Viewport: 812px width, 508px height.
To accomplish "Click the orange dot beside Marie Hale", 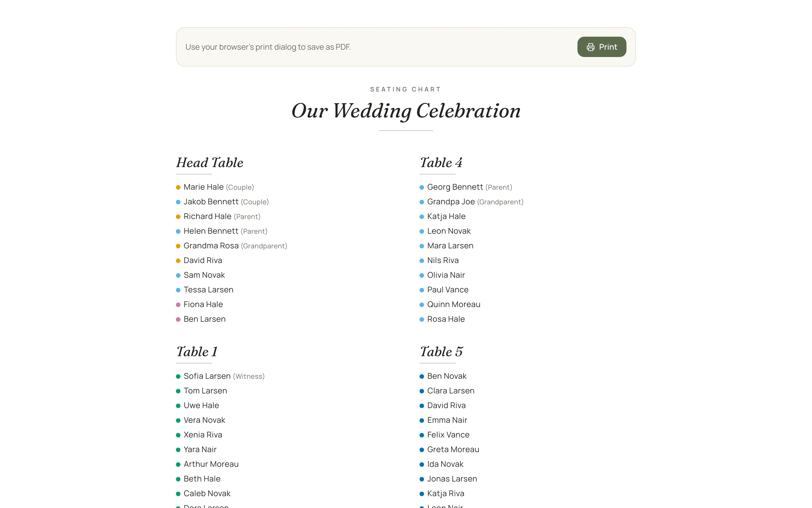I will (x=178, y=187).
